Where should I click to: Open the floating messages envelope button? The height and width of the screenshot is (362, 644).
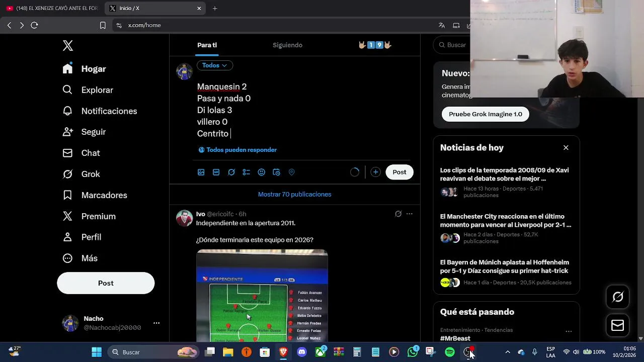[x=618, y=326]
